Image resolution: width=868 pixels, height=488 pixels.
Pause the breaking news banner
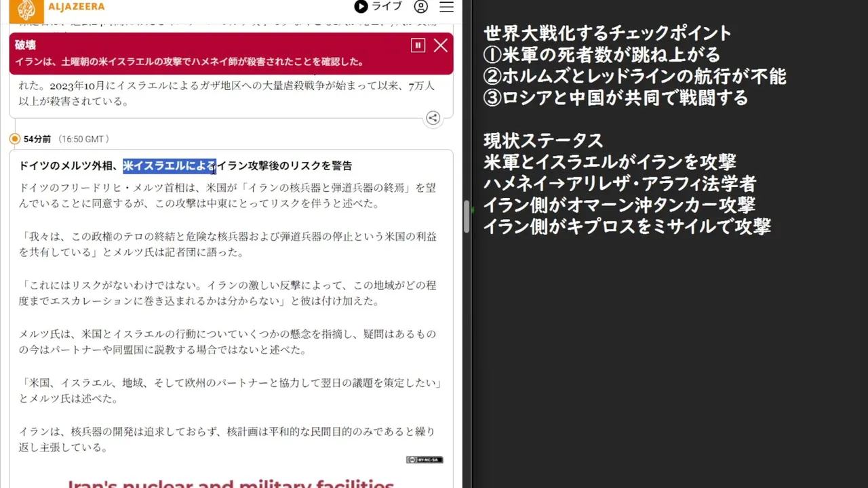(418, 45)
